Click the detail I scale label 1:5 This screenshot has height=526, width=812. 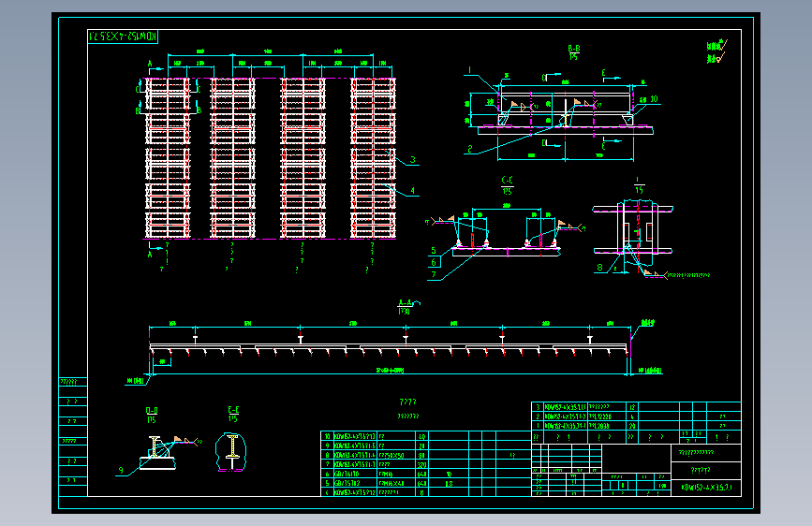[639, 190]
